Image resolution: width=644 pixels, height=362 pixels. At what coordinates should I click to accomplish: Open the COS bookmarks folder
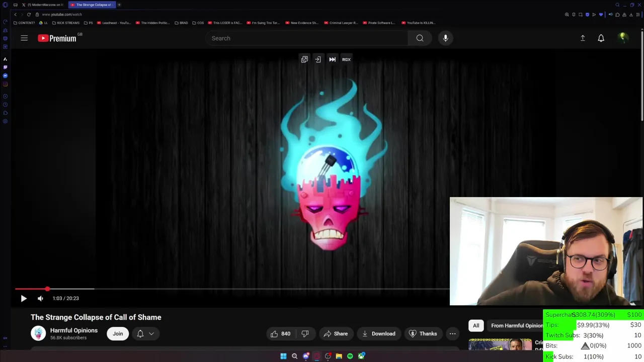click(x=198, y=23)
